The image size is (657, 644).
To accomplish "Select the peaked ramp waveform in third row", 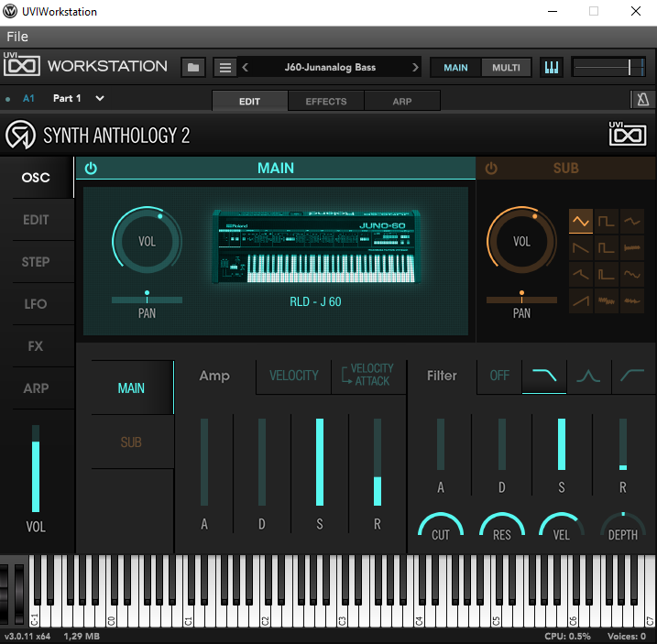I will pos(581,275).
